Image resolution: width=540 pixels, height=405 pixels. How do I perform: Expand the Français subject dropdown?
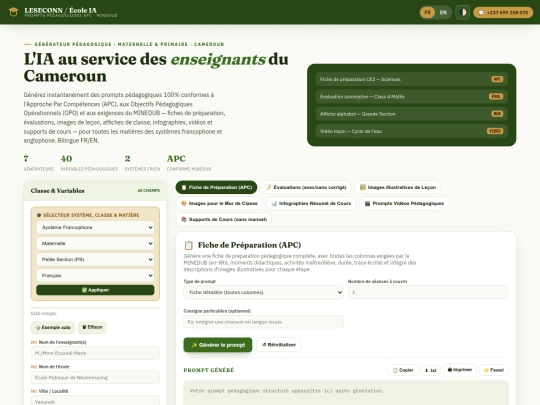tap(95, 276)
